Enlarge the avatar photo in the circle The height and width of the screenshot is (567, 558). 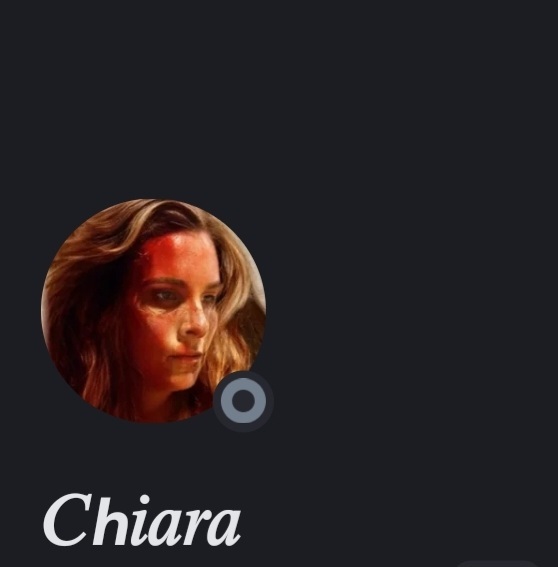point(153,311)
